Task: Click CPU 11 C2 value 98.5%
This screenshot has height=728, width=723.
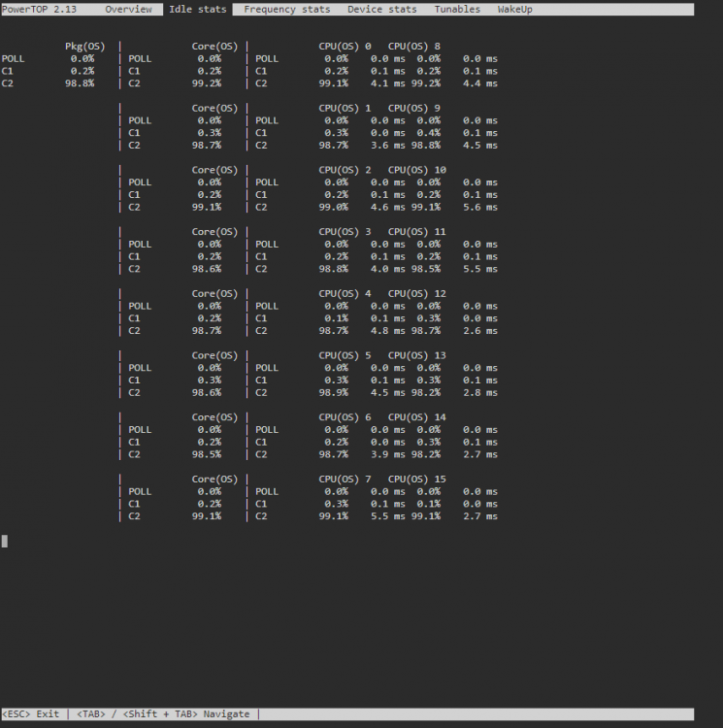Action: click(425, 269)
